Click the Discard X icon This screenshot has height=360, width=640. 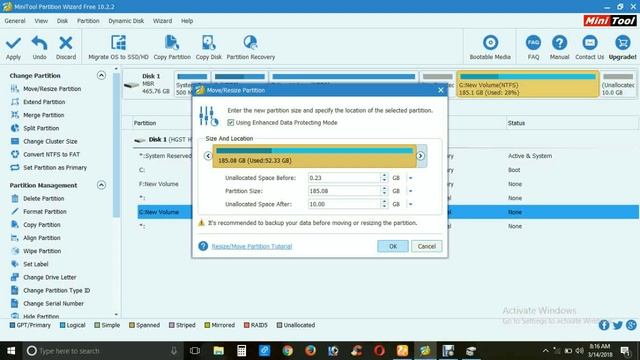tap(66, 43)
